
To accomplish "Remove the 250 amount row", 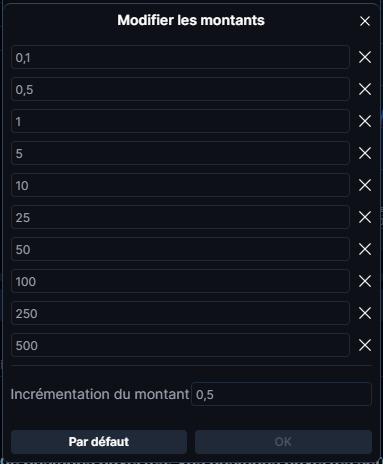I will [365, 313].
